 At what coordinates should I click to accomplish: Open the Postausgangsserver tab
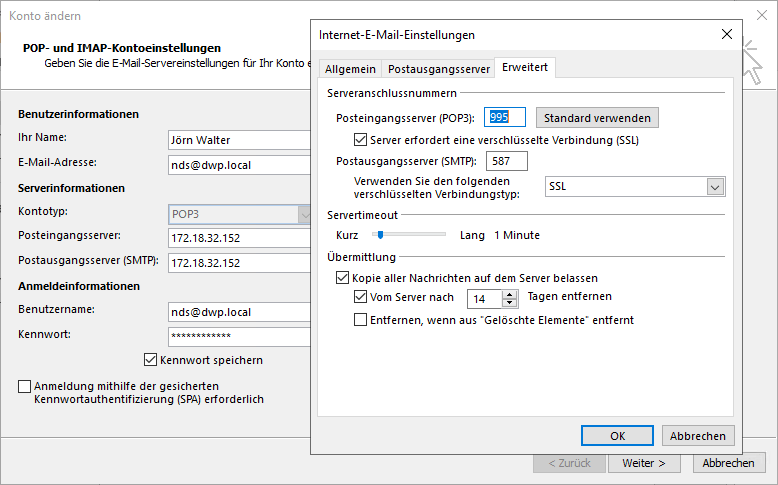pyautogui.click(x=439, y=69)
